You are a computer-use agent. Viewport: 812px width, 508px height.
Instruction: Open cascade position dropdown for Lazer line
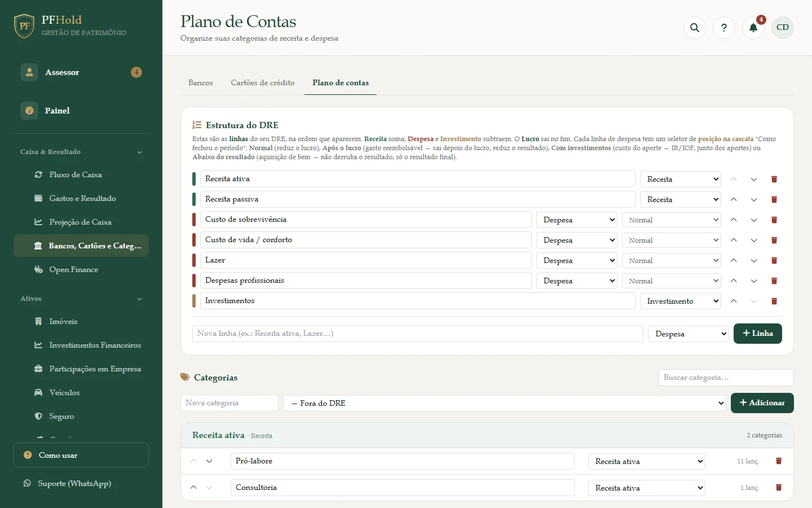point(672,261)
